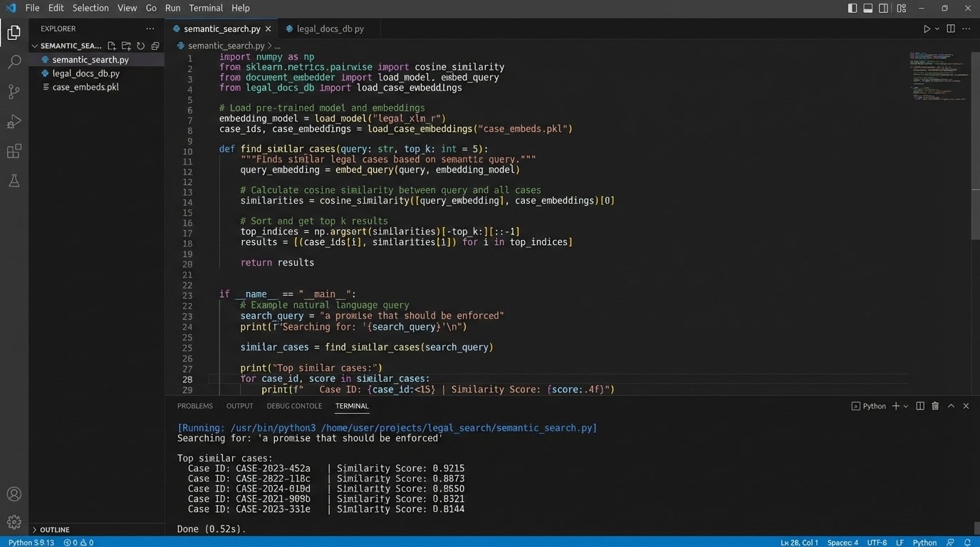
Task: Split the terminal panel
Action: [x=920, y=406]
